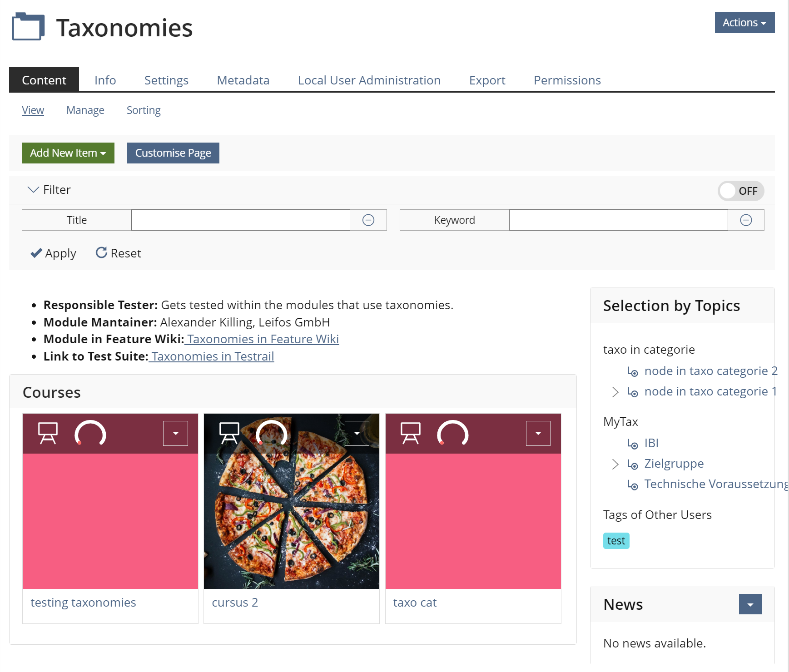
Task: Click the Reset filter icon
Action: (101, 253)
